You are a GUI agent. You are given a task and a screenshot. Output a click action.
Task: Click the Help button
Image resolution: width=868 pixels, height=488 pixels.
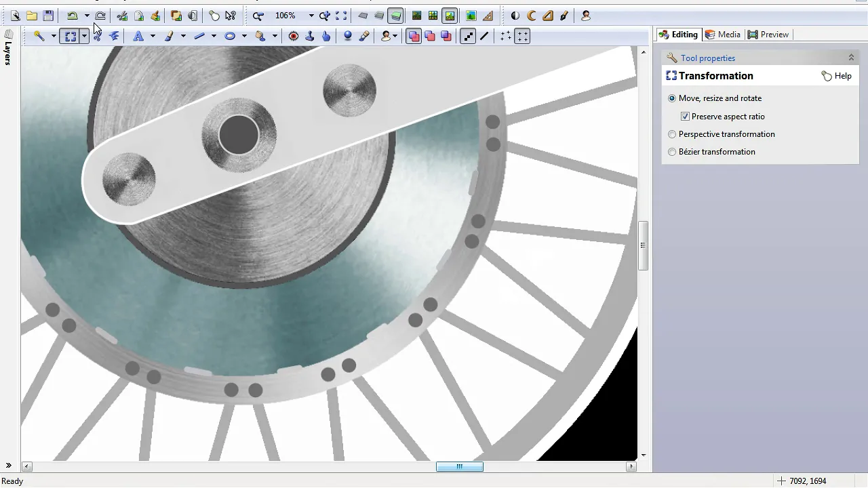pos(836,76)
